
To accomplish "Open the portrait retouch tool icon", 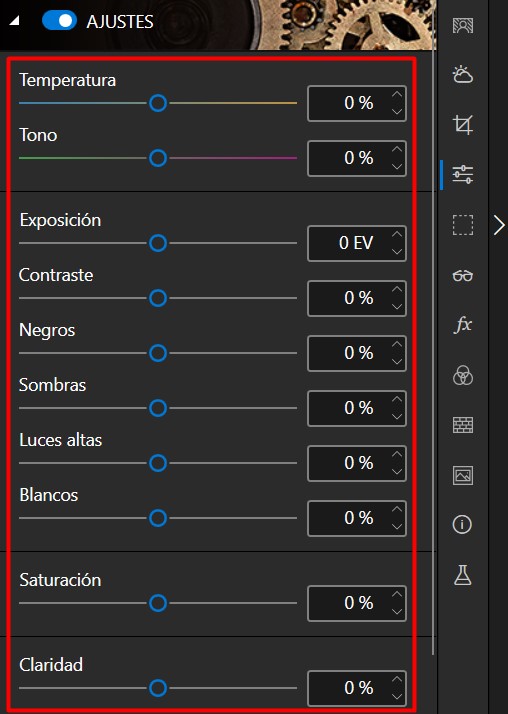I will 462,25.
